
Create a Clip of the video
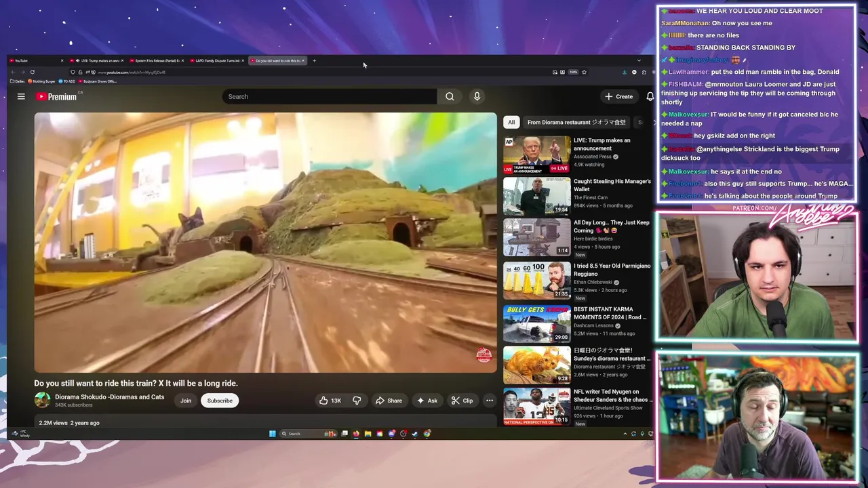(462, 401)
